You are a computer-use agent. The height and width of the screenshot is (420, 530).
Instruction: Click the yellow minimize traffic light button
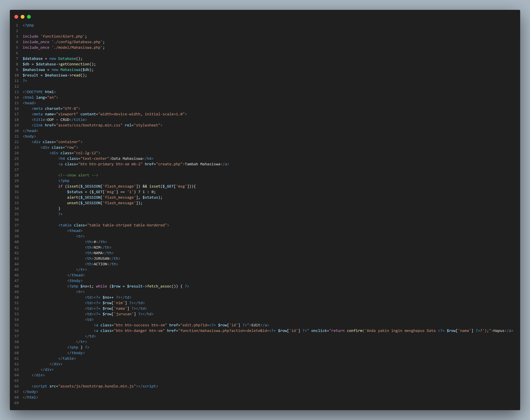(x=23, y=17)
